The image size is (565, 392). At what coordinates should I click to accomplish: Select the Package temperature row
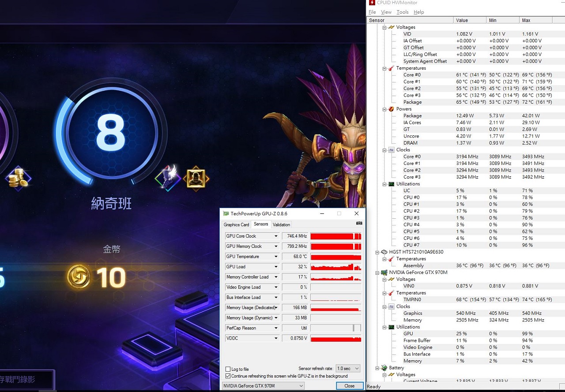pyautogui.click(x=466, y=102)
